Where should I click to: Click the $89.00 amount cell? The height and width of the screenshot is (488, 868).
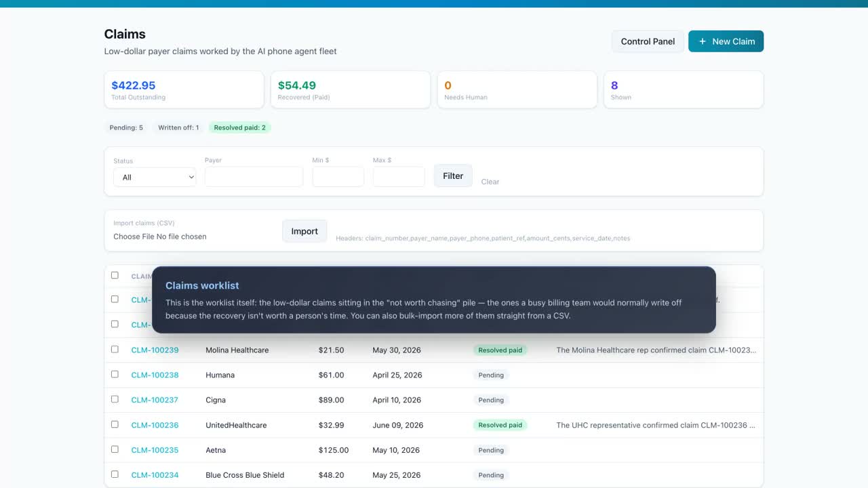(332, 401)
